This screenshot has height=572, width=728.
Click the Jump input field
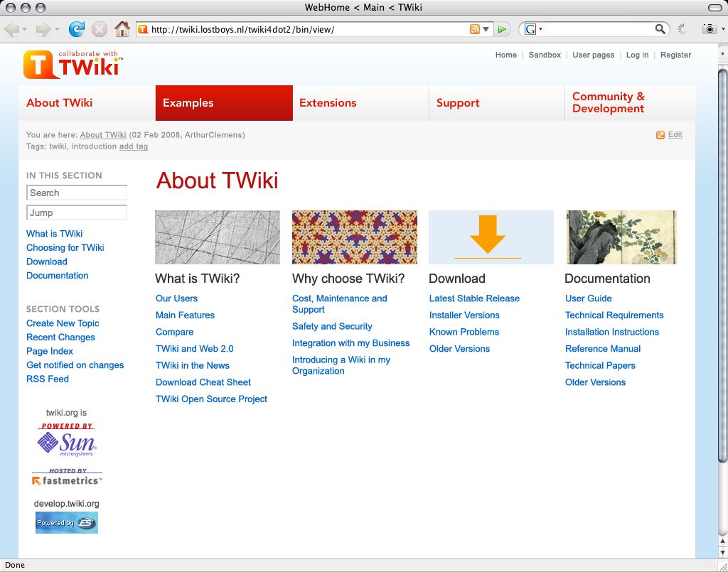(x=77, y=212)
